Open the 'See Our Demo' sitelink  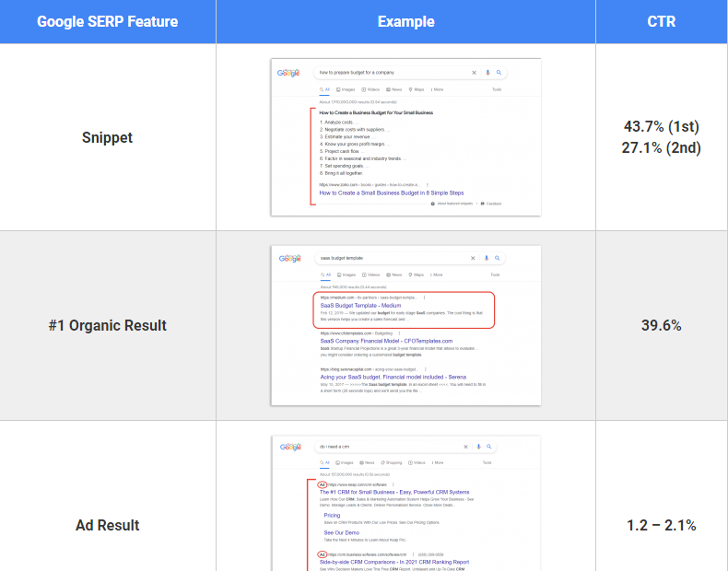click(342, 533)
